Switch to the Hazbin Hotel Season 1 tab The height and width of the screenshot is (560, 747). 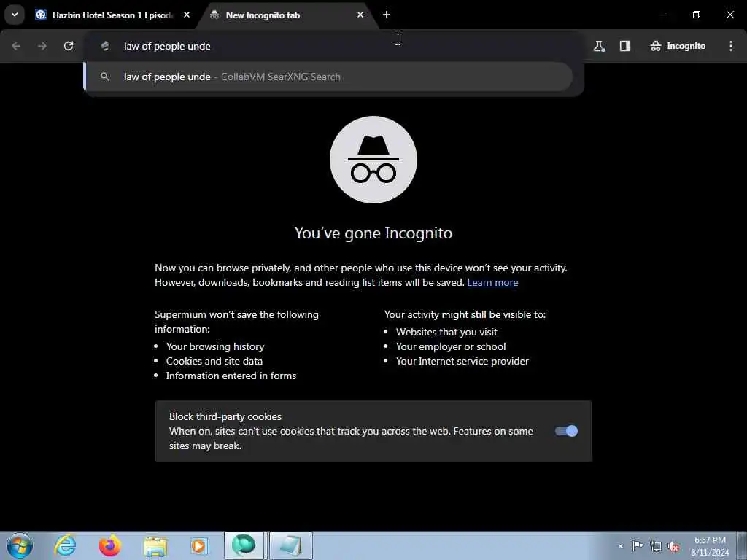[112, 15]
